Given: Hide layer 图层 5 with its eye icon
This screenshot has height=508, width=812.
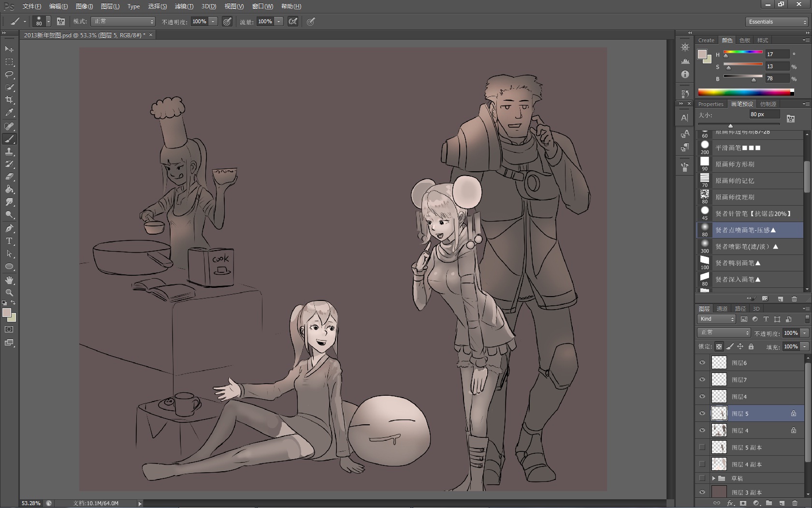Looking at the screenshot, I should coord(702,414).
